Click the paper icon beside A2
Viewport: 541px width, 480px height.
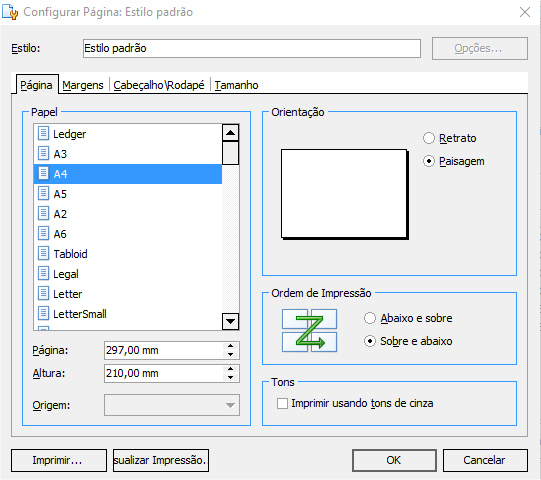pyautogui.click(x=43, y=213)
